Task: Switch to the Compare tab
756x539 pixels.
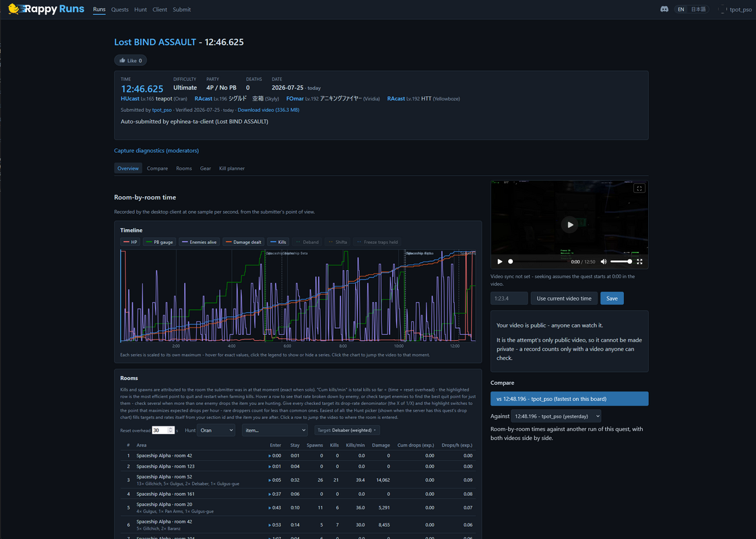Action: (157, 168)
